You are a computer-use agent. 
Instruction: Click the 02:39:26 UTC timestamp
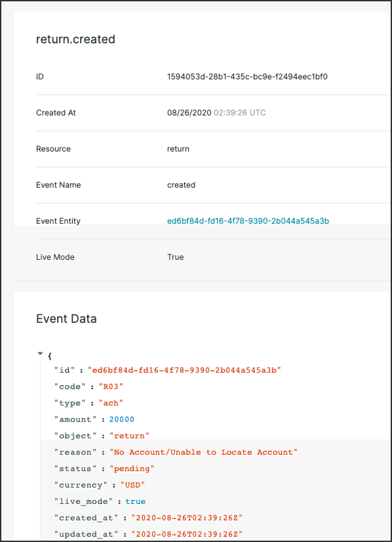tap(240, 113)
